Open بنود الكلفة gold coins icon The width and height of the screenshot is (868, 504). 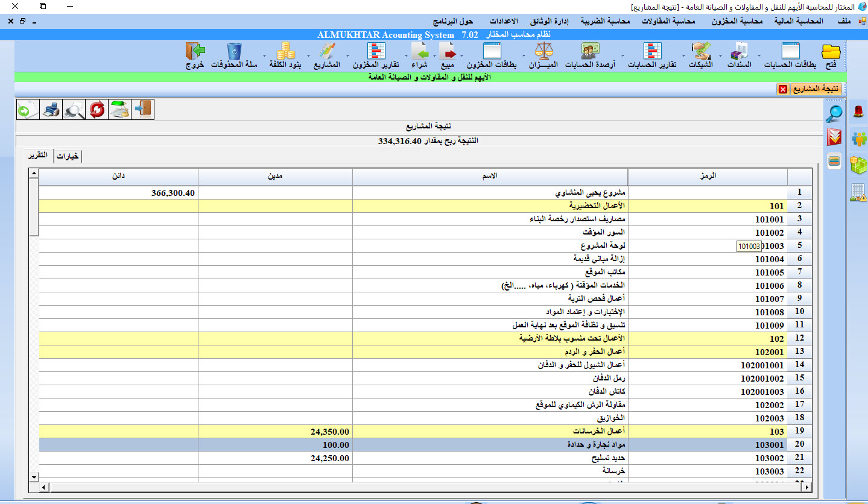coord(286,51)
